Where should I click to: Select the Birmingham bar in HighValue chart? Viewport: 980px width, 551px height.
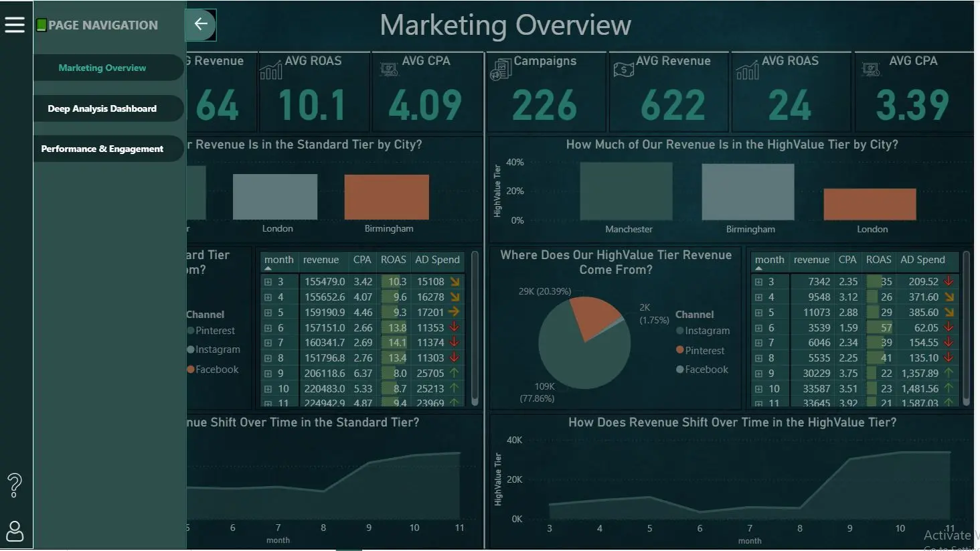point(748,192)
